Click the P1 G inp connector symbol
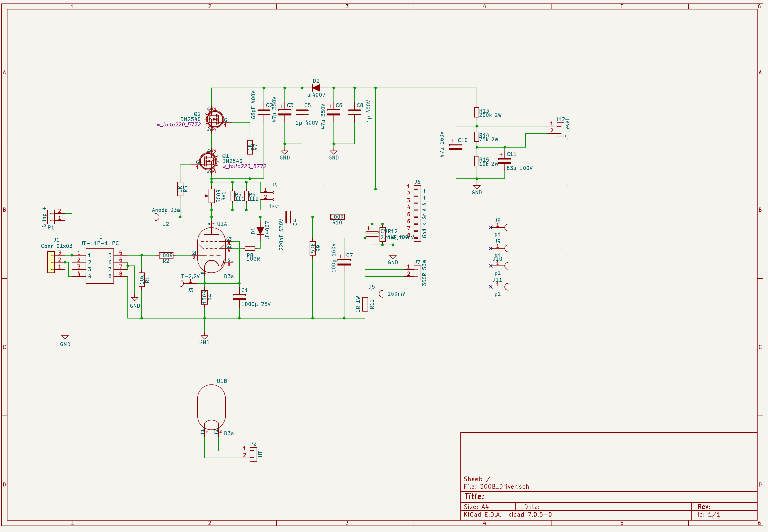768x532 pixels. tap(51, 217)
